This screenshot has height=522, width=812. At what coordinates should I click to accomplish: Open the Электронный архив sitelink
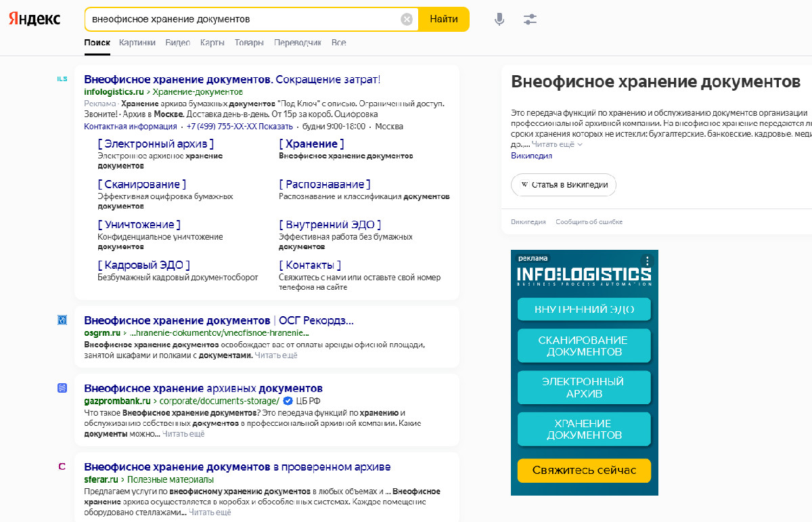(156, 144)
